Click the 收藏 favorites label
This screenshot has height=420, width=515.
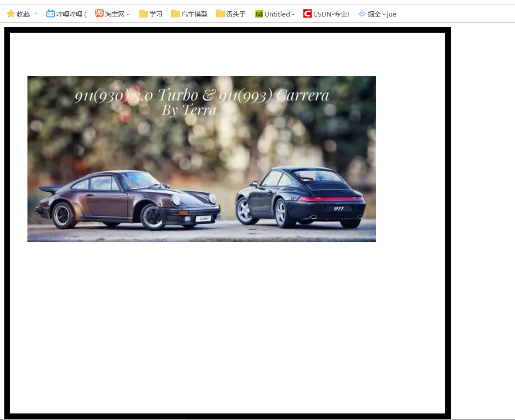pyautogui.click(x=23, y=14)
